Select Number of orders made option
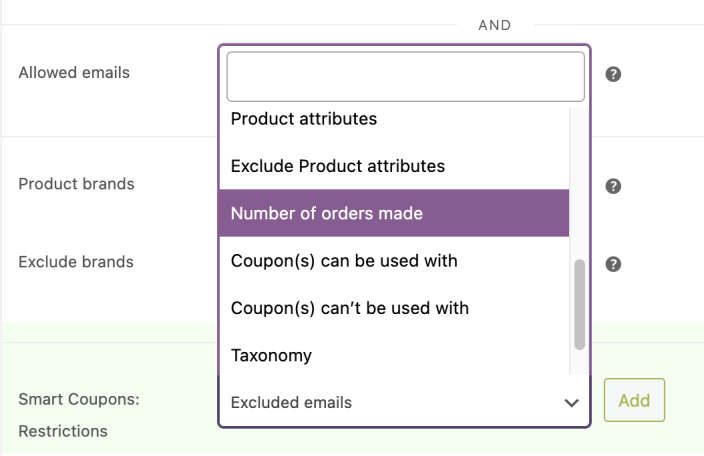The image size is (704, 456). [x=394, y=213]
